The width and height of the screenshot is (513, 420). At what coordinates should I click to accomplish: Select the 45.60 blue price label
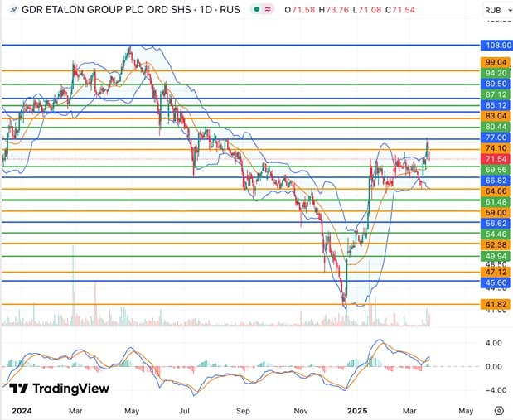pyautogui.click(x=496, y=282)
